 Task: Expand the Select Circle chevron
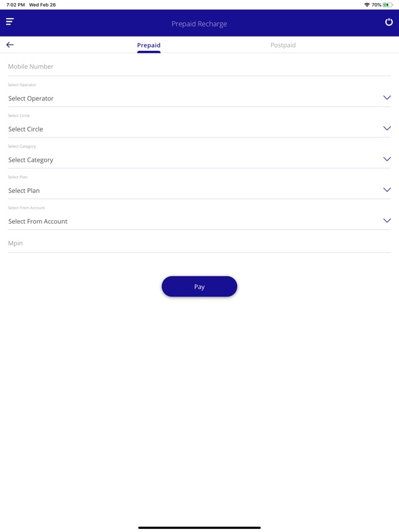tap(387, 128)
